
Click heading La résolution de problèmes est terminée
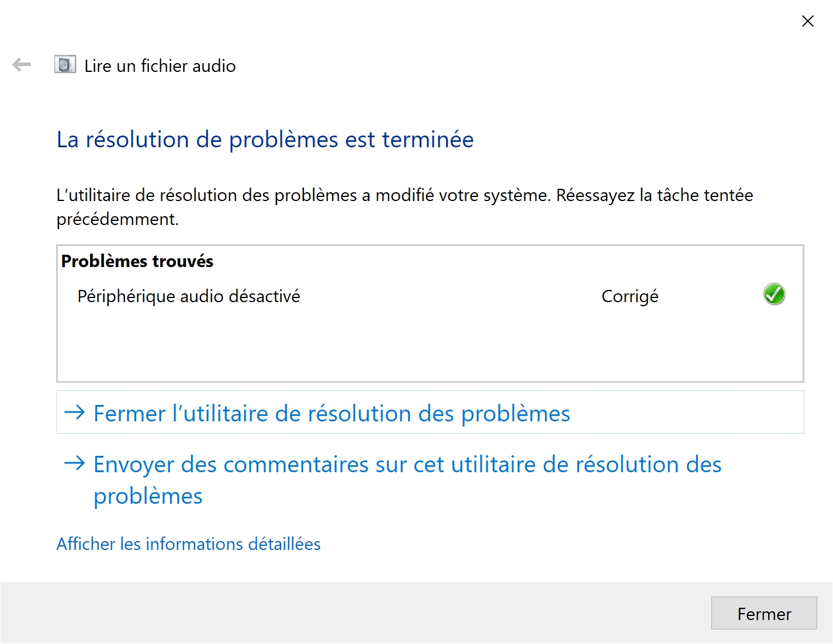(265, 140)
